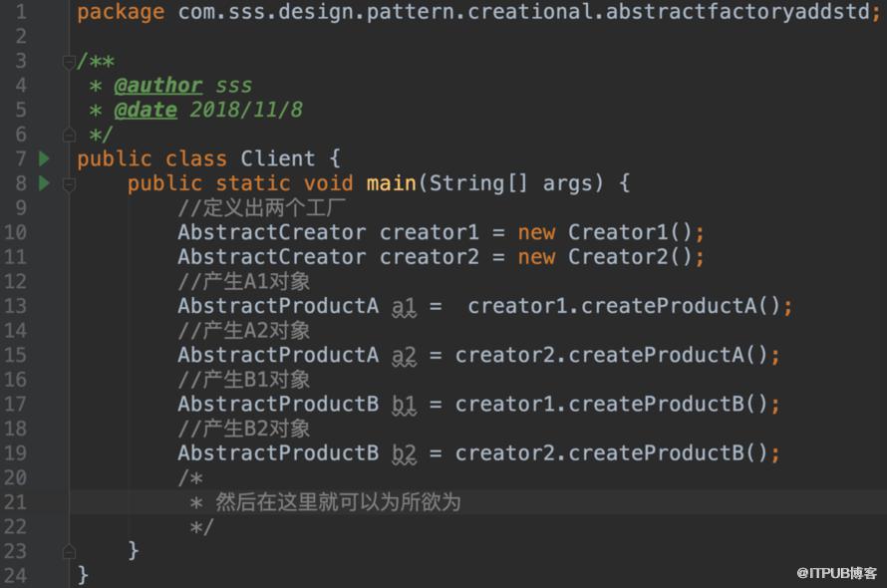Click the @author tag
The height and width of the screenshot is (588, 887).
tap(157, 86)
